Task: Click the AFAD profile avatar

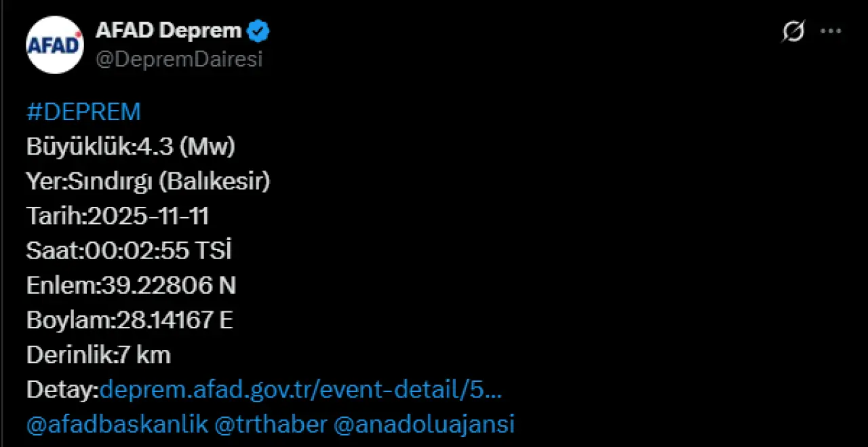Action: click(55, 45)
